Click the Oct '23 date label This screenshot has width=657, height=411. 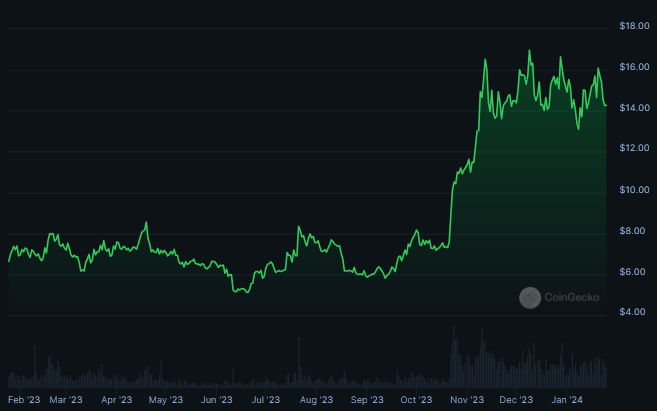[x=416, y=400]
